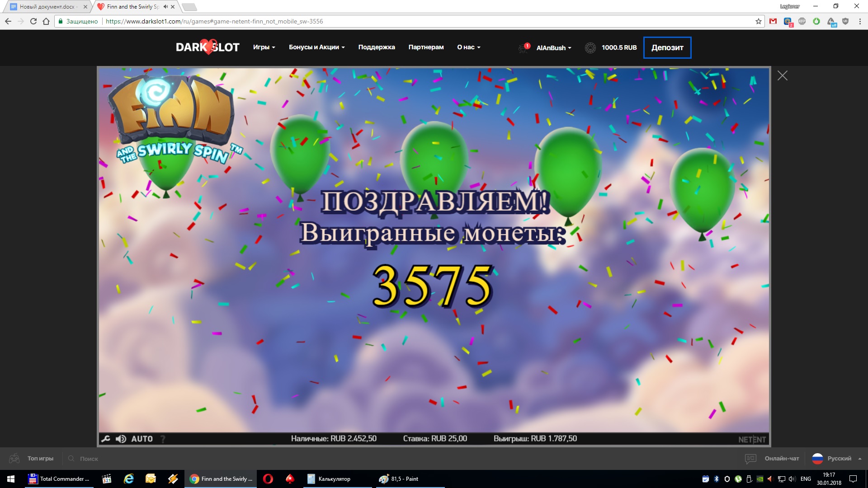Image resolution: width=868 pixels, height=488 pixels.
Task: Click the chat bubble icon
Action: [750, 459]
